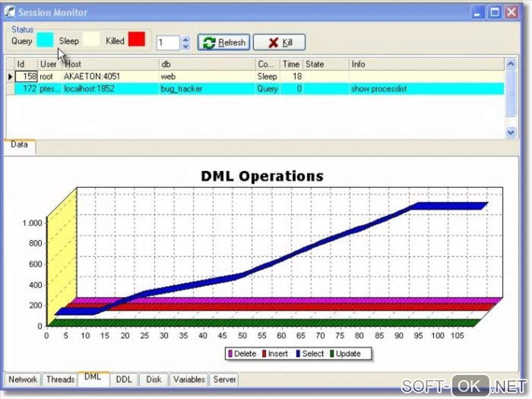Click the row indicator arrow for session 158
Viewport: 532px width, 399px height.
[x=10, y=77]
